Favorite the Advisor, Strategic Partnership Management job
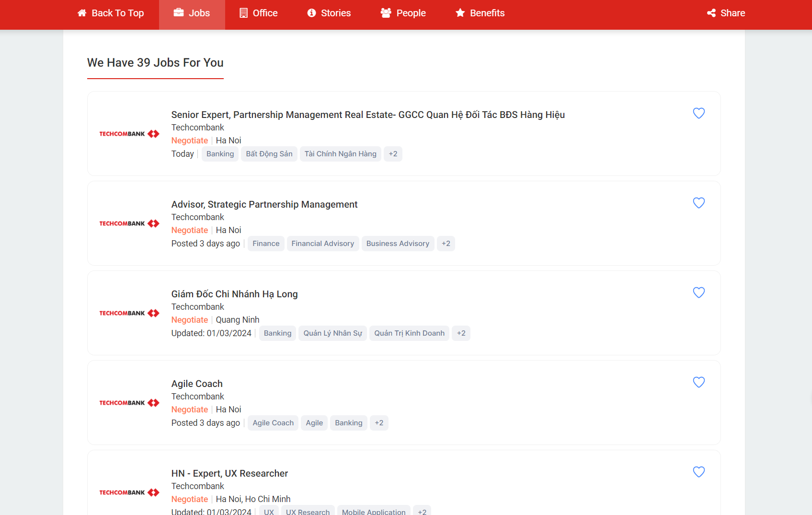Viewport: 812px width, 515px height. pos(699,203)
